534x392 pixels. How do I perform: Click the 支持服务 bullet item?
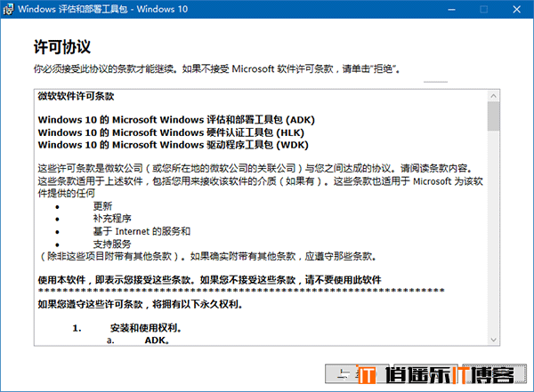[112, 244]
